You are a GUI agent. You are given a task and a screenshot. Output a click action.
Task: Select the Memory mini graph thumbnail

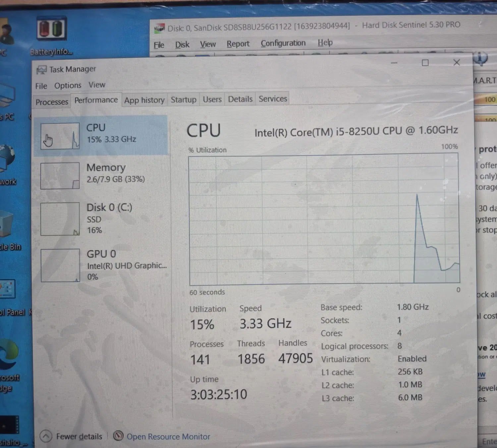point(60,176)
